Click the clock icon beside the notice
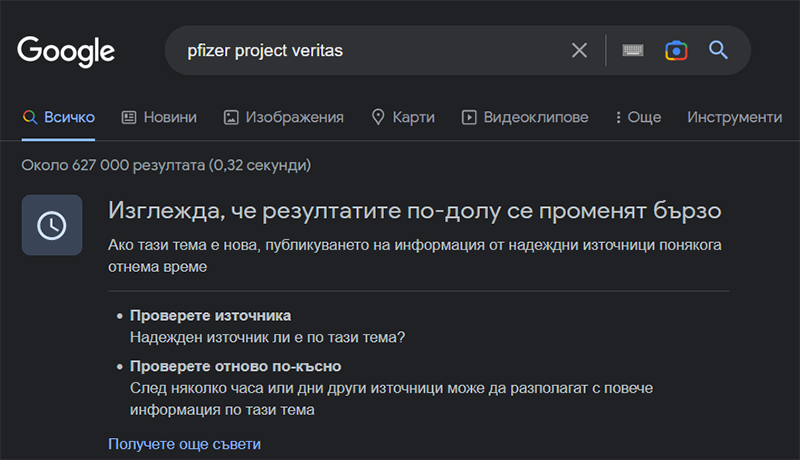 tap(52, 225)
